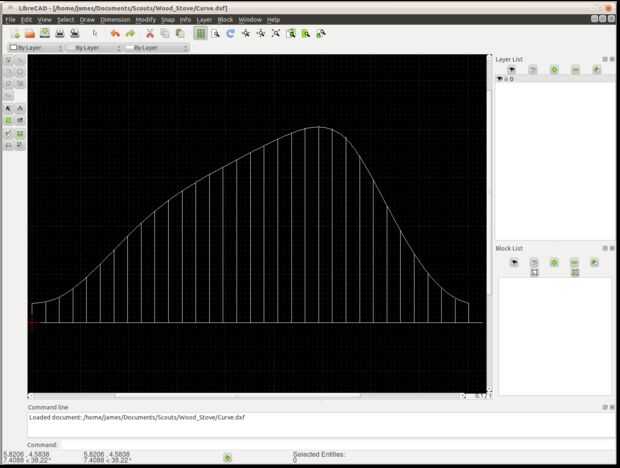Open the green Hatch tool in left toolbar
The width and height of the screenshot is (620, 468).
8,120
